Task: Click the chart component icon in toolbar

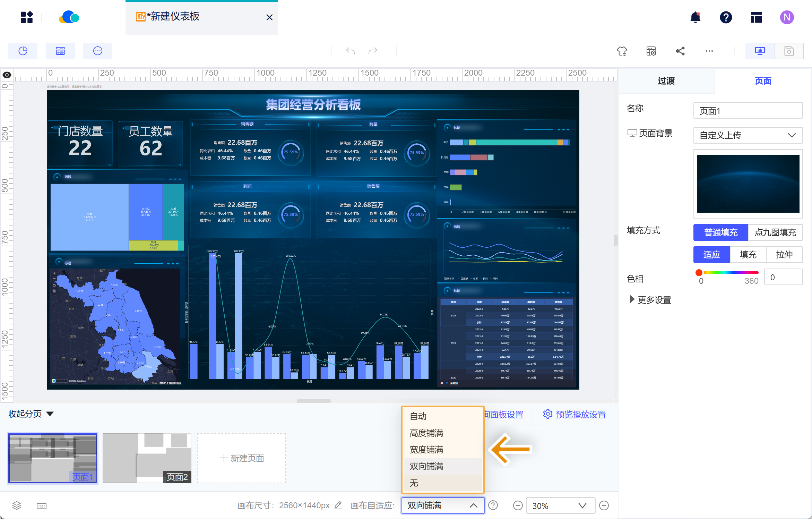Action: point(23,51)
